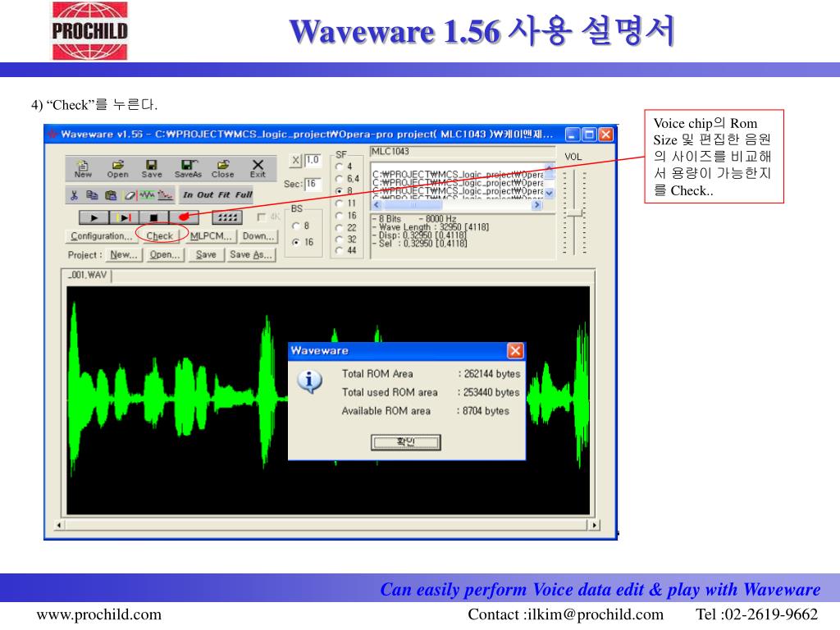Click the multiplier 1.0 input field

(313, 160)
